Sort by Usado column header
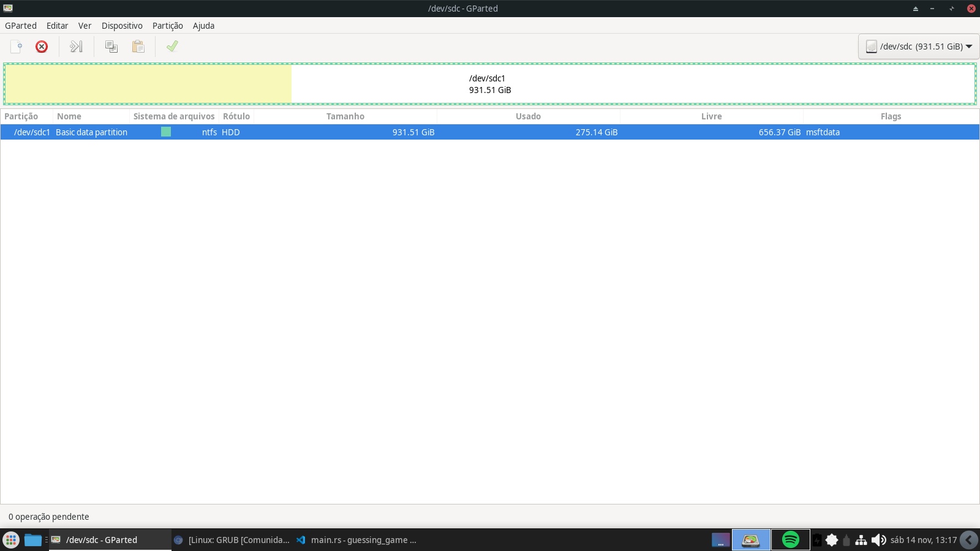980x551 pixels. click(528, 116)
